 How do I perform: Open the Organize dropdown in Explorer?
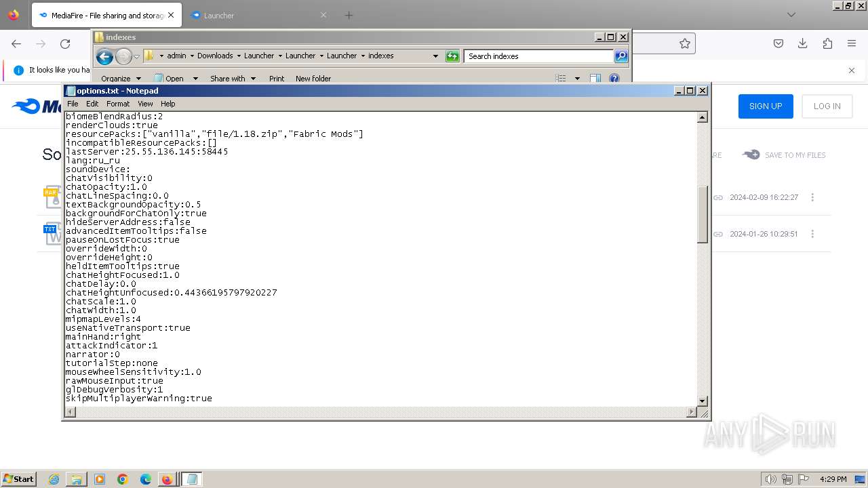[x=121, y=79]
